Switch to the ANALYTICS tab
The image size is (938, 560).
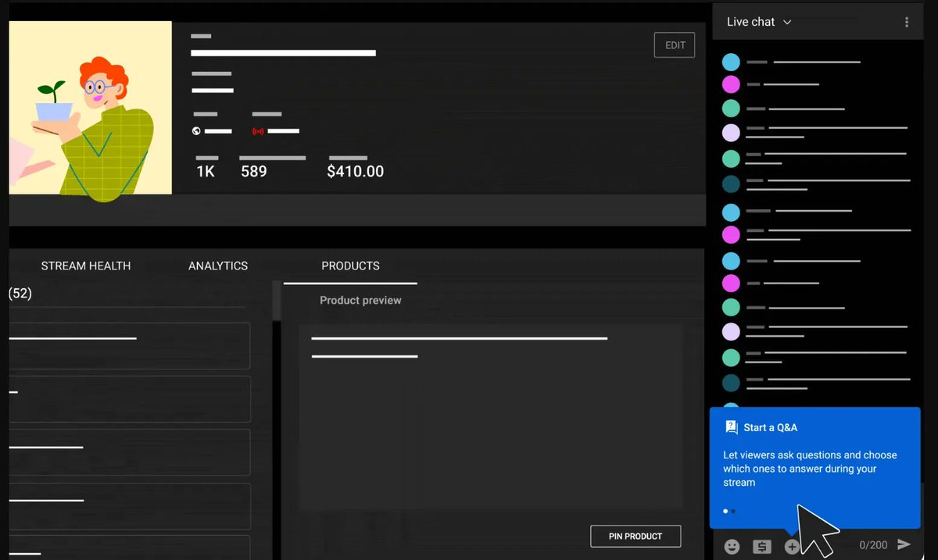pyautogui.click(x=217, y=266)
